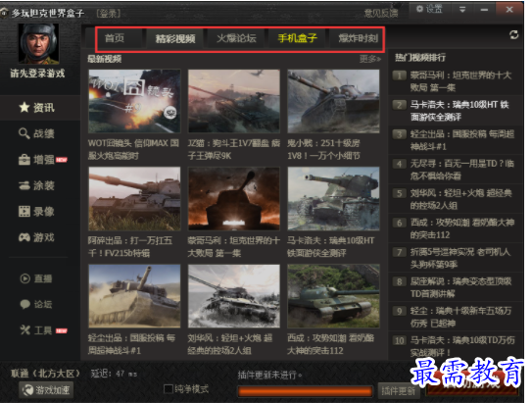Click the 联通（北方大区）server label
Screen dimensions: 532x403
pos(45,374)
